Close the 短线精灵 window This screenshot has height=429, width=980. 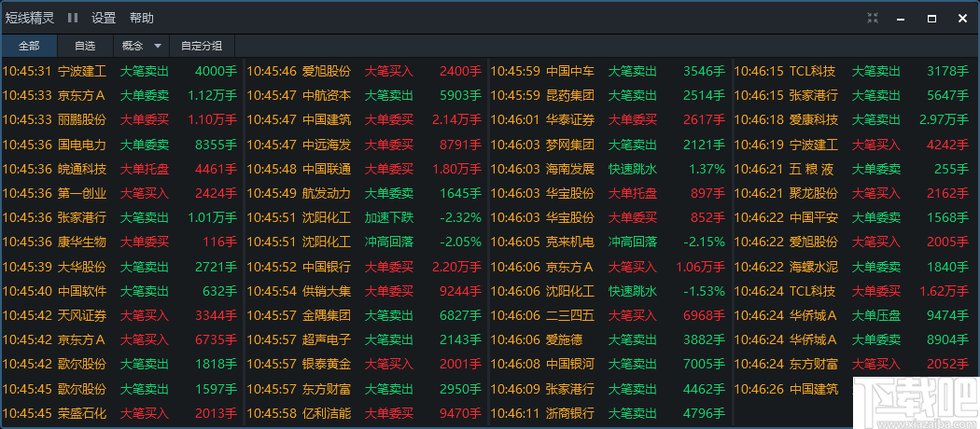click(960, 18)
